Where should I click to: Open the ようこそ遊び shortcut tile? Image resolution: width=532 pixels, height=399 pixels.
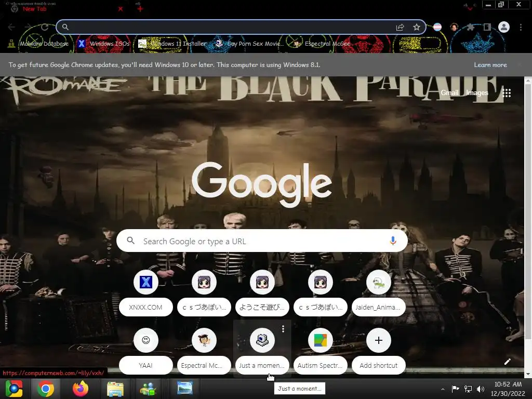point(262,294)
